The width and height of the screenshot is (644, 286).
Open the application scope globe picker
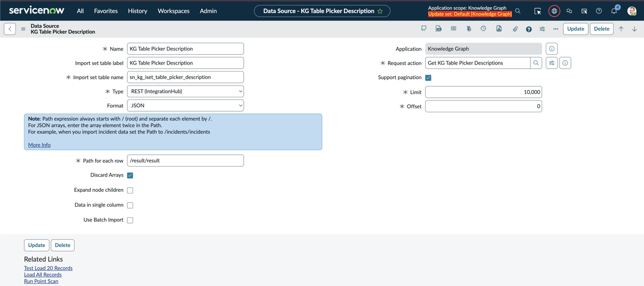pos(554,11)
